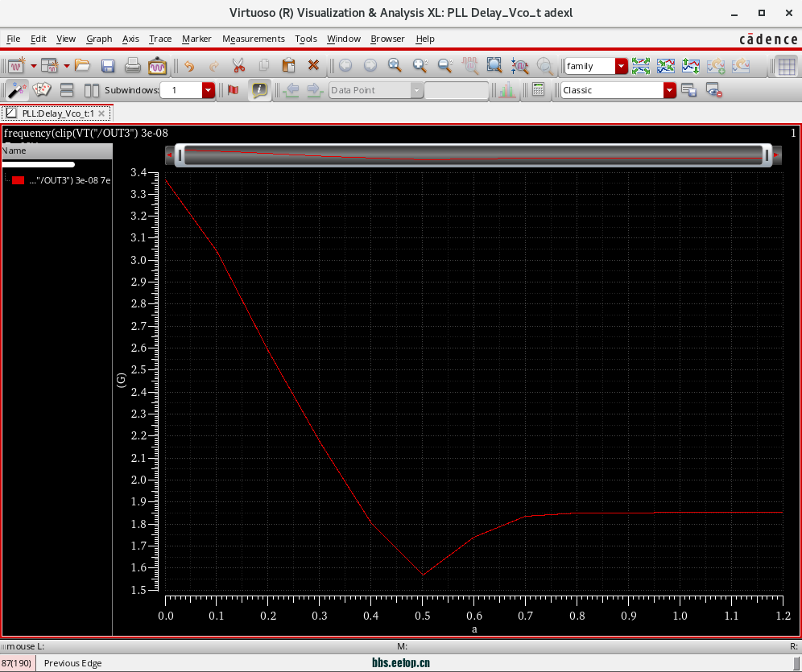
Task: Open the family plotting style dropdown
Action: [622, 66]
